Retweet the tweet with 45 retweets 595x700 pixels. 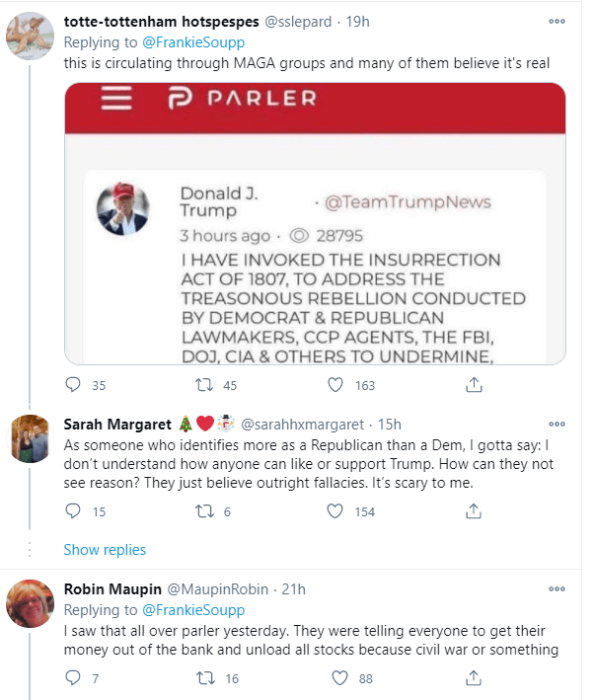pos(205,384)
